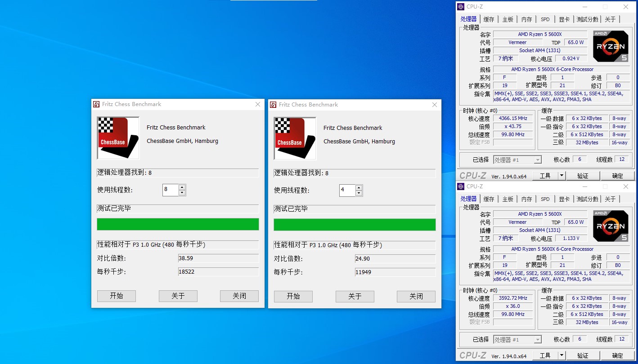Close the 4-thread Fritz window with the title bar X

point(435,105)
